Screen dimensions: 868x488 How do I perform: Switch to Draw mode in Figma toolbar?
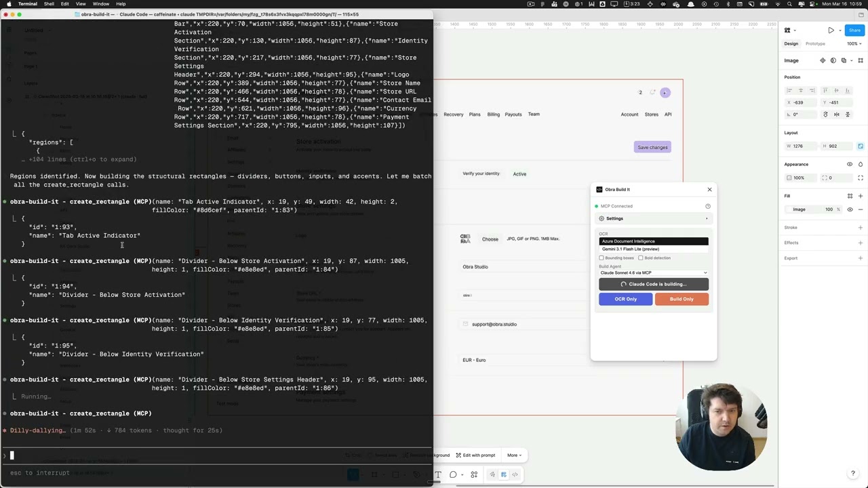point(492,474)
